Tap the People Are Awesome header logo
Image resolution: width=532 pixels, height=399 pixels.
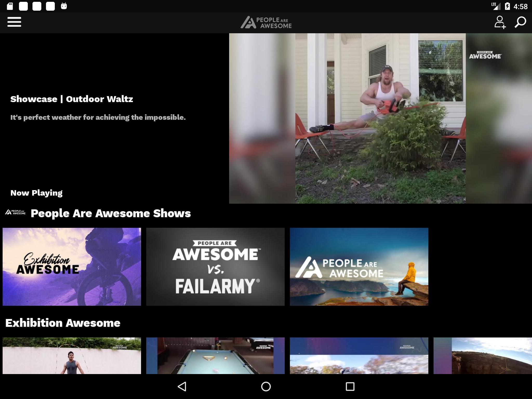tap(266, 23)
